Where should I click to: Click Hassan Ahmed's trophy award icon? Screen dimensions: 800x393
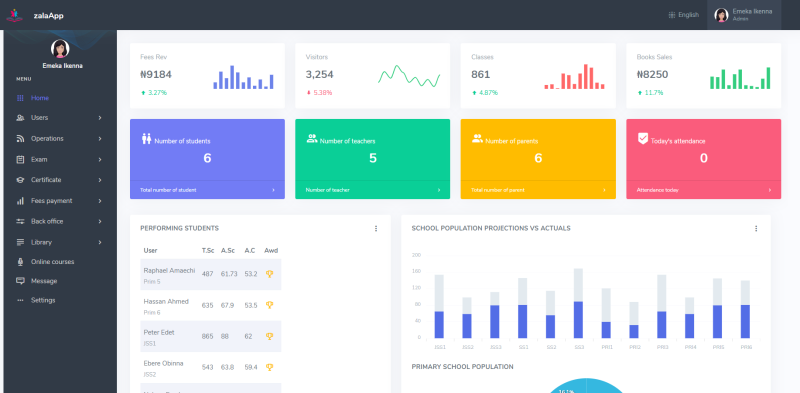click(x=269, y=305)
